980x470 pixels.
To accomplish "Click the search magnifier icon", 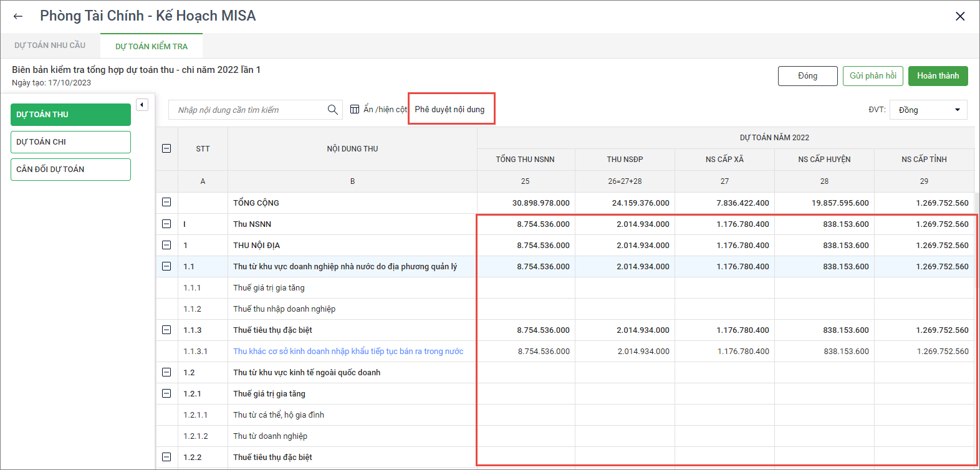I will pos(333,110).
